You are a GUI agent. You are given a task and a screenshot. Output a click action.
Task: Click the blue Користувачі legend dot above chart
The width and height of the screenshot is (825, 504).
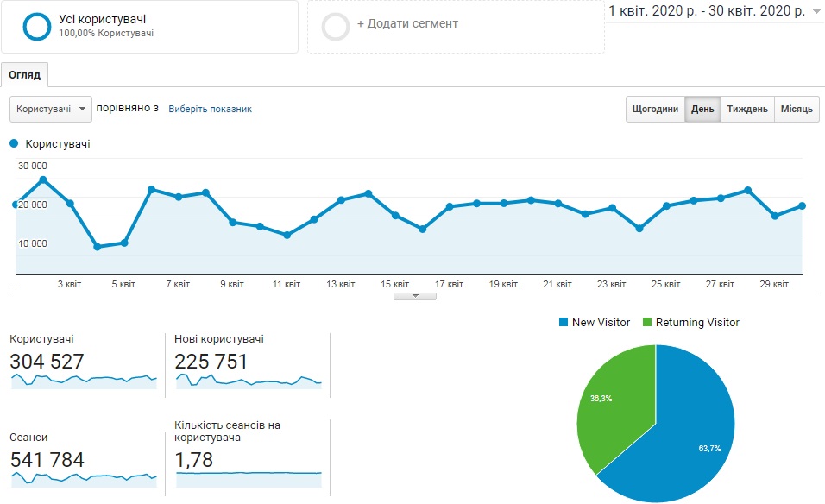[14, 143]
